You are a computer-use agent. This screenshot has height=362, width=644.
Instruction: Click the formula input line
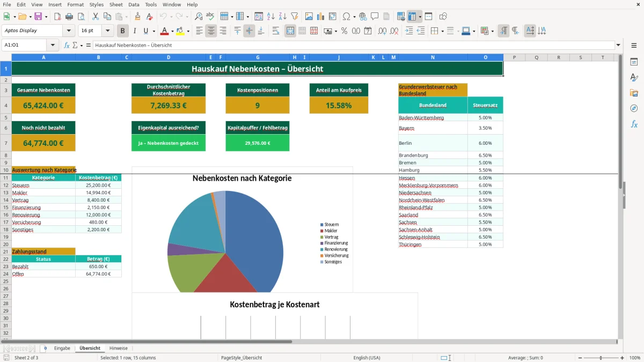tap(353, 45)
